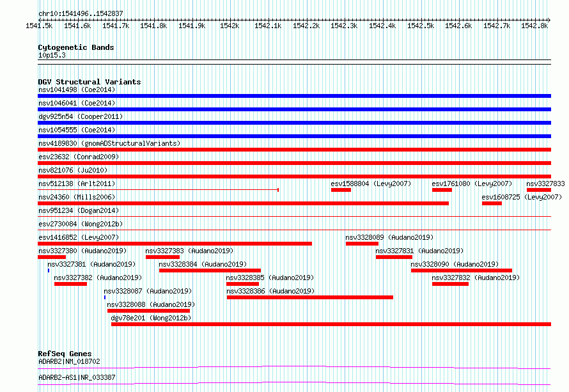The width and height of the screenshot is (569, 392).
Task: Click nsv951234 (Dogan2014) label
Action: point(79,210)
